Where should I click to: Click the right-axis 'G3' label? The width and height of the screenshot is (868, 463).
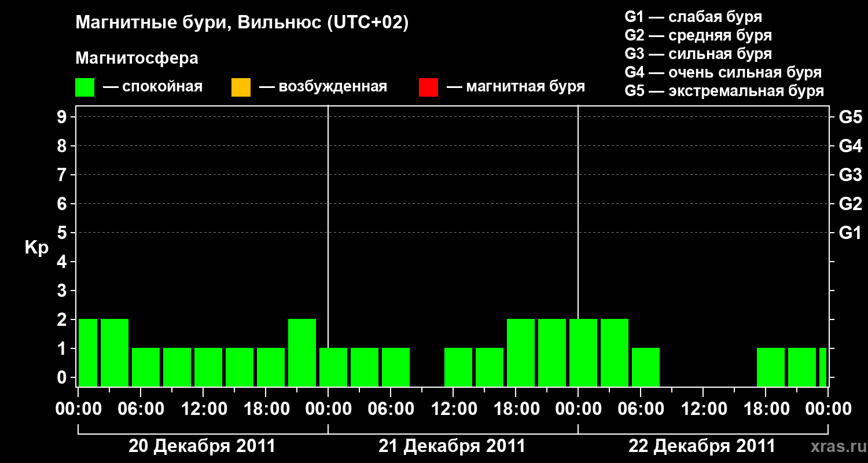click(x=850, y=175)
